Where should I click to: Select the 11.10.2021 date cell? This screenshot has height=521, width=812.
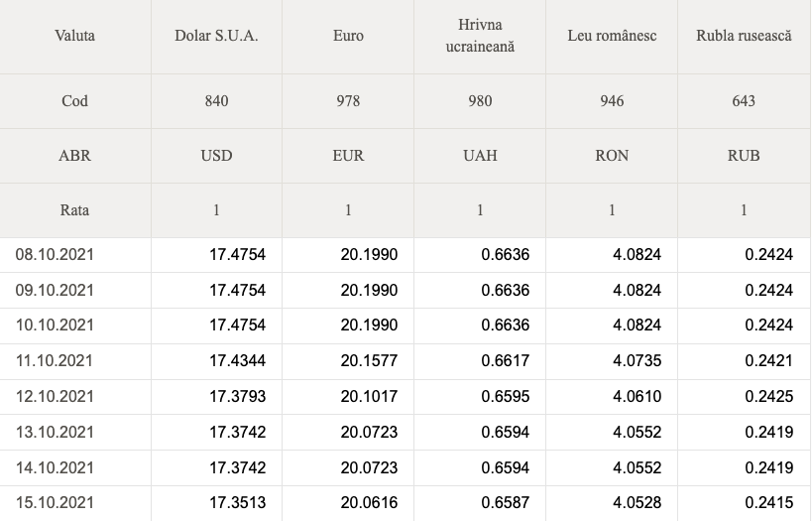(55, 361)
